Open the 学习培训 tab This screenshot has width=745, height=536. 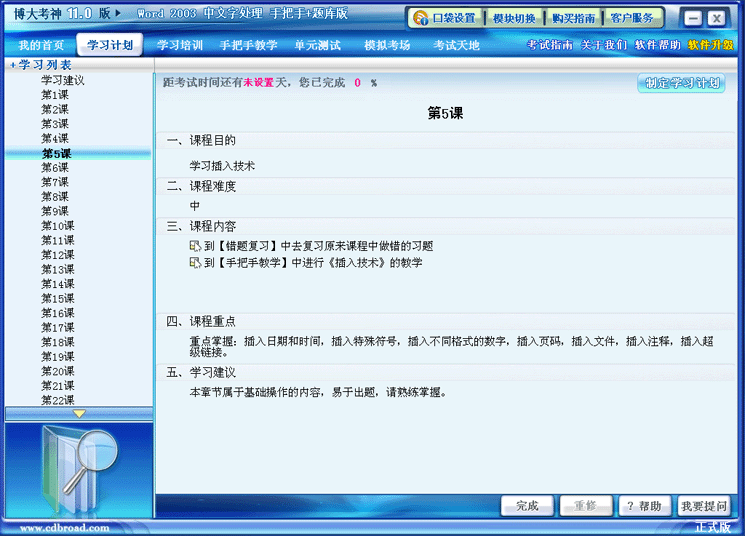[x=180, y=45]
